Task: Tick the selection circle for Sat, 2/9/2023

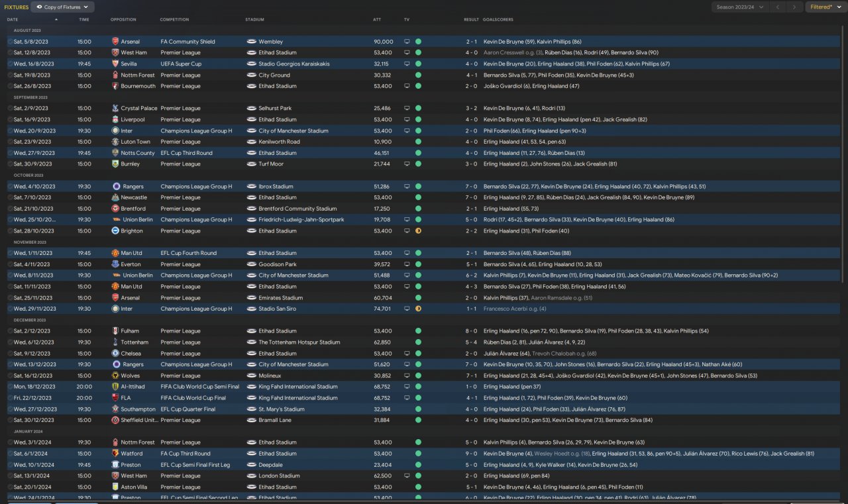Action: [10, 109]
